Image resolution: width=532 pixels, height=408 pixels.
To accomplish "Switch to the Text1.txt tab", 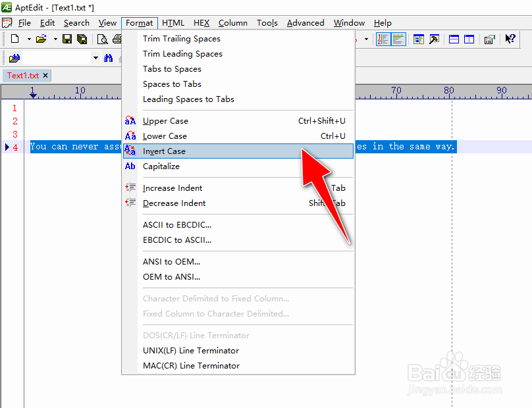I will [x=23, y=75].
